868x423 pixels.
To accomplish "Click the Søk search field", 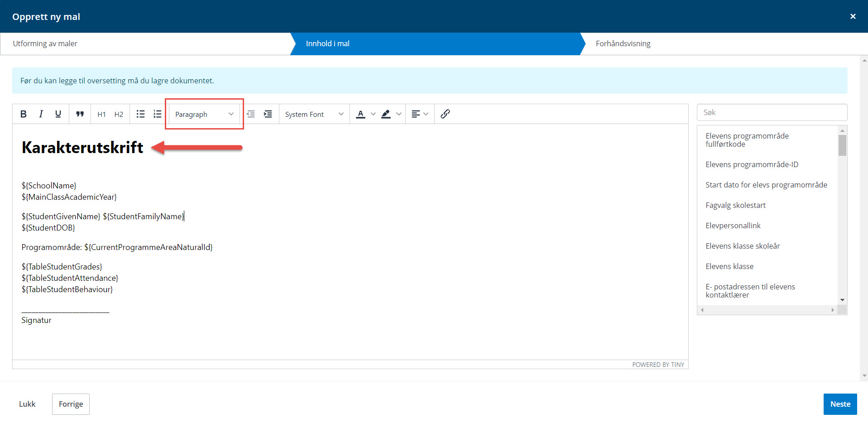I will point(772,112).
